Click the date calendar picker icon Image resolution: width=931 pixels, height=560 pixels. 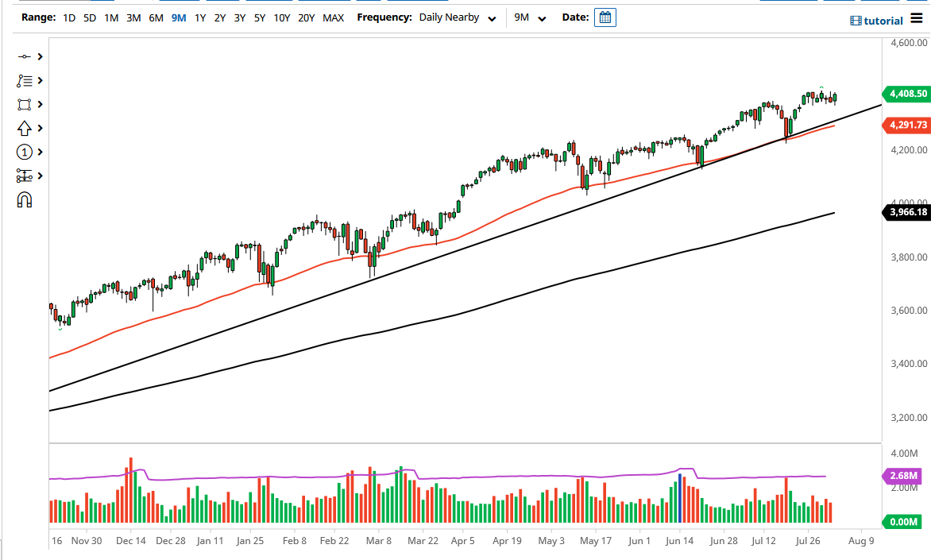pyautogui.click(x=605, y=17)
